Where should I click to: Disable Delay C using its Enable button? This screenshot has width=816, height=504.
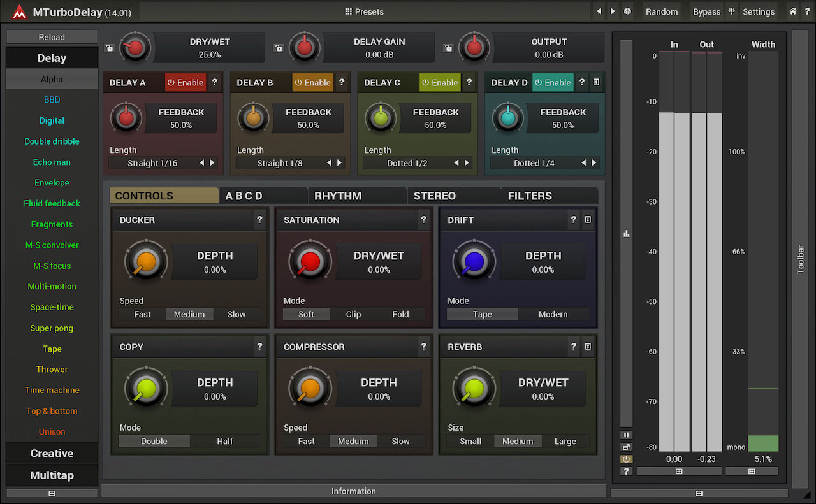pyautogui.click(x=439, y=82)
